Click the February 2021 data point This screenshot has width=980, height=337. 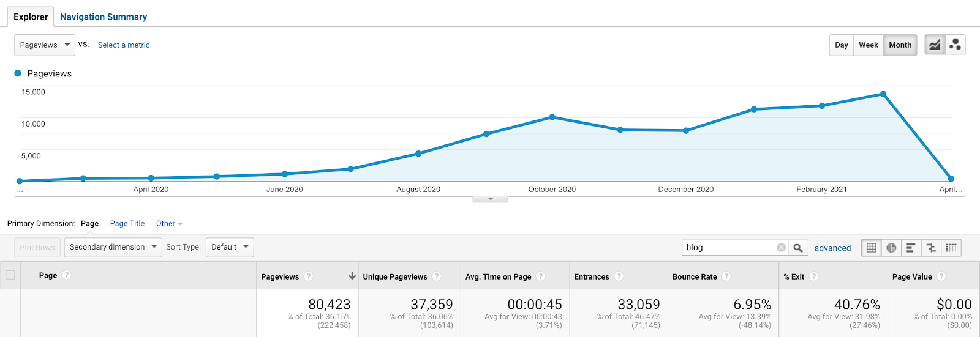coord(822,106)
